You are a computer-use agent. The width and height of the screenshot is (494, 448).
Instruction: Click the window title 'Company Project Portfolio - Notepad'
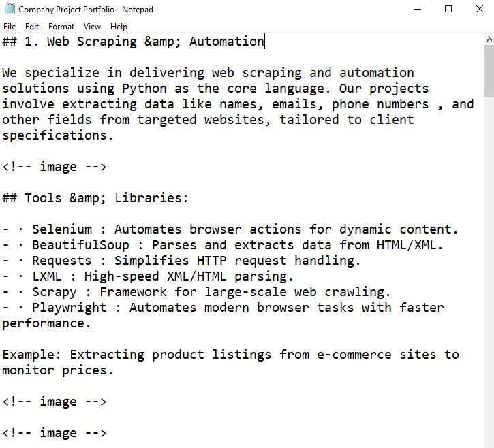click(x=86, y=10)
